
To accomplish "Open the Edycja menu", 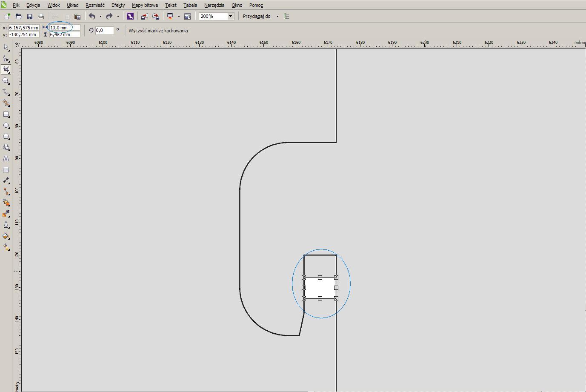I will [x=33, y=5].
